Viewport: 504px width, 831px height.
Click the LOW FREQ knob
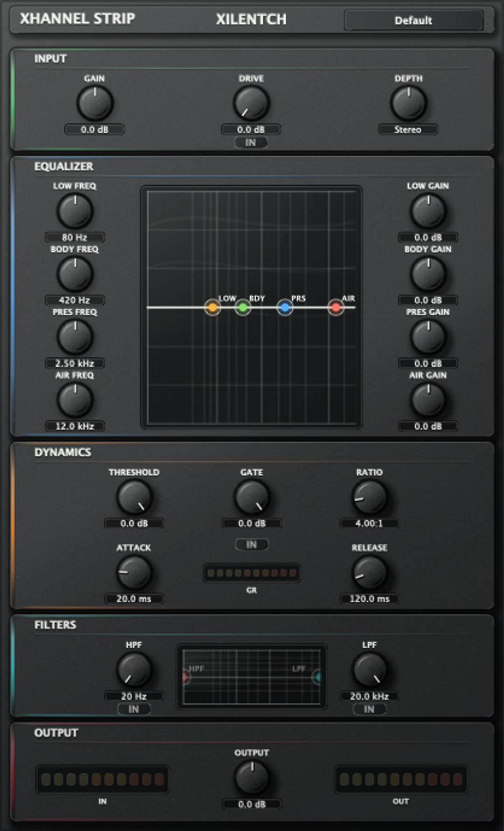75,211
